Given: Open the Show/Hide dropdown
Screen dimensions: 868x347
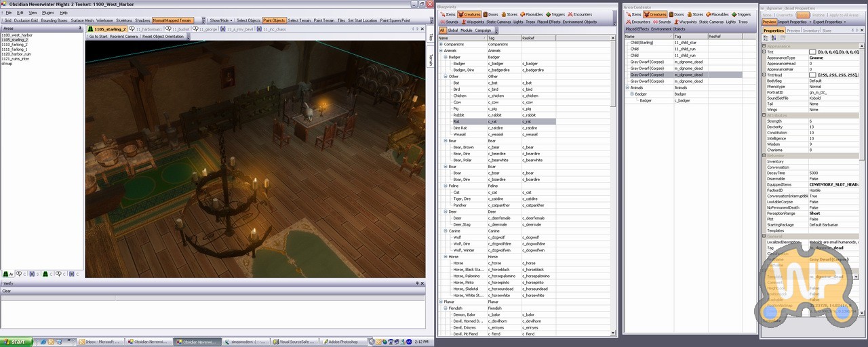Looking at the screenshot, I should coord(221,20).
